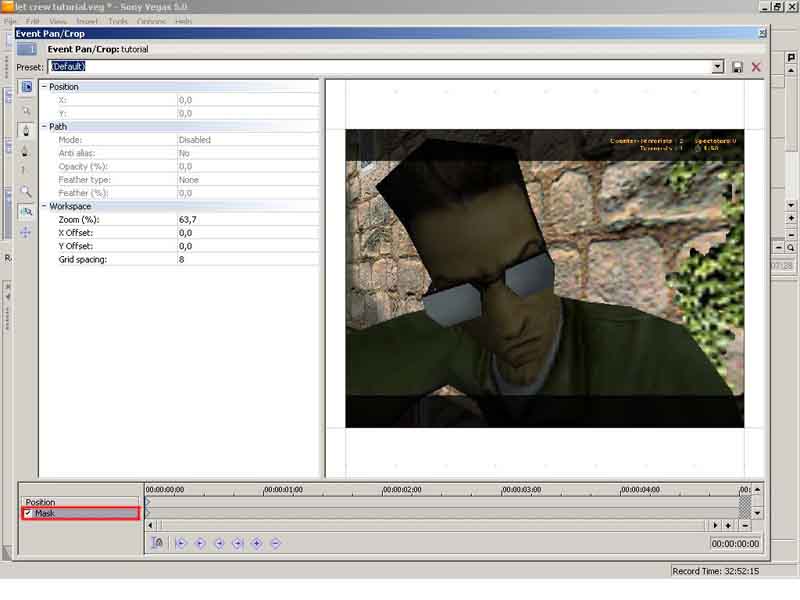Click main window track scroll up arrow
This screenshot has height=600, width=800.
(791, 70)
